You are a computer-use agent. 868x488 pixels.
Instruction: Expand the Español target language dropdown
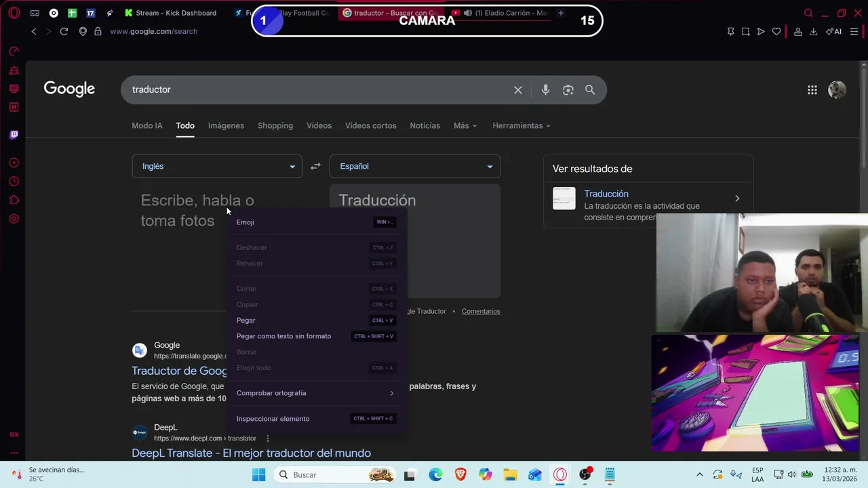(415, 166)
